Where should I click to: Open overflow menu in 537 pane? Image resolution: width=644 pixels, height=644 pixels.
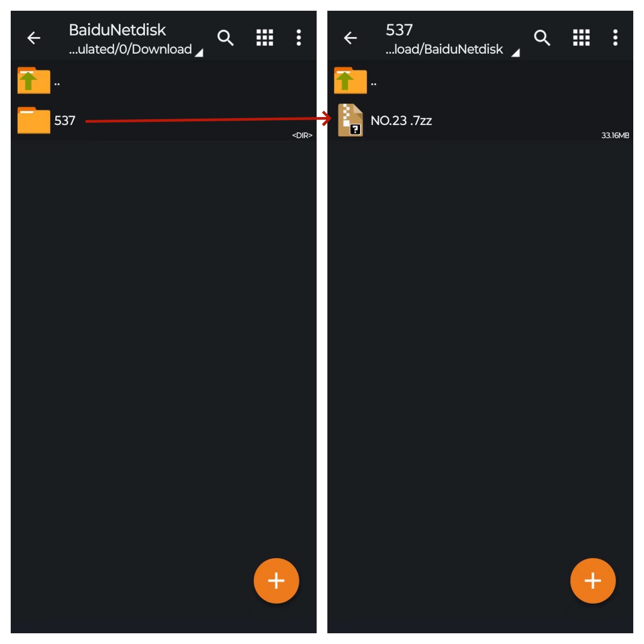point(616,38)
